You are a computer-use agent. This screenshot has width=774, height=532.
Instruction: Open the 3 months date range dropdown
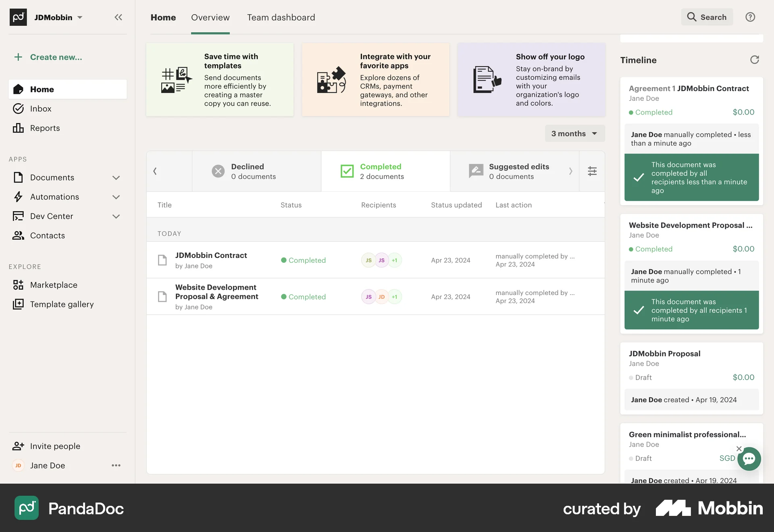tap(574, 133)
